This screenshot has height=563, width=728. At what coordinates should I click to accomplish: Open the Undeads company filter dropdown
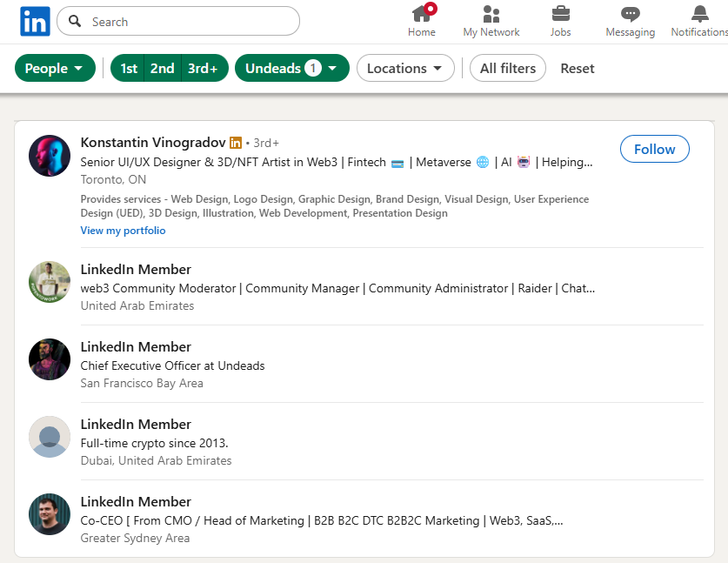291,68
